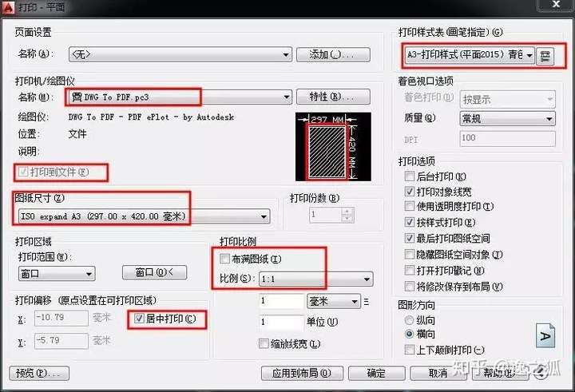Click the equals symbol beside 毫米 units
This screenshot has width=575, height=392.
click(367, 302)
